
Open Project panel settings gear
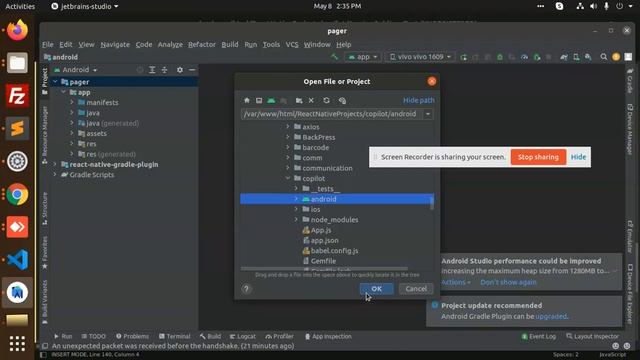pyautogui.click(x=180, y=70)
